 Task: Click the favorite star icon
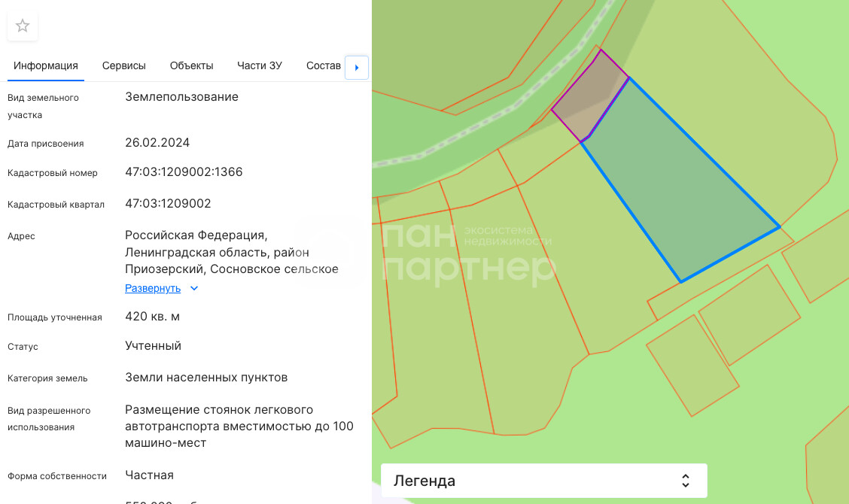click(x=23, y=26)
